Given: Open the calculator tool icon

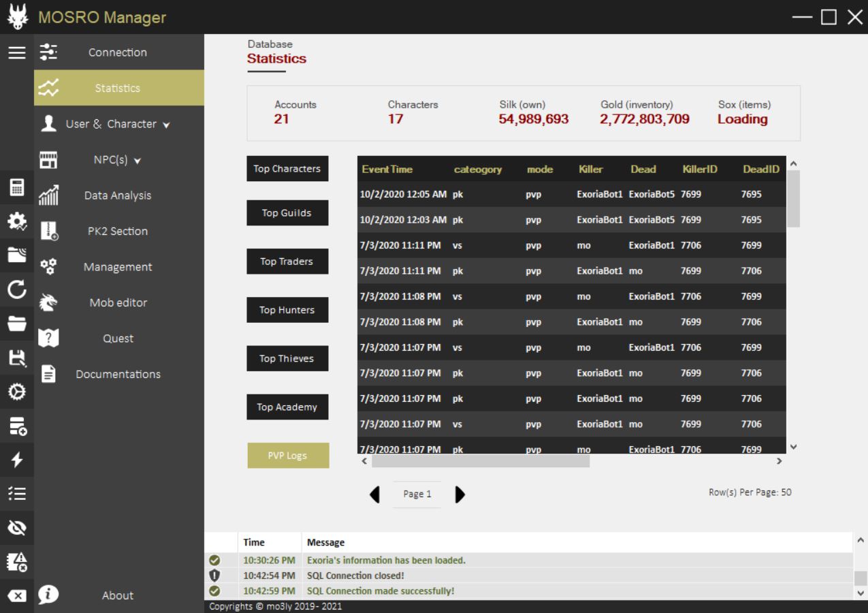Looking at the screenshot, I should [x=16, y=187].
